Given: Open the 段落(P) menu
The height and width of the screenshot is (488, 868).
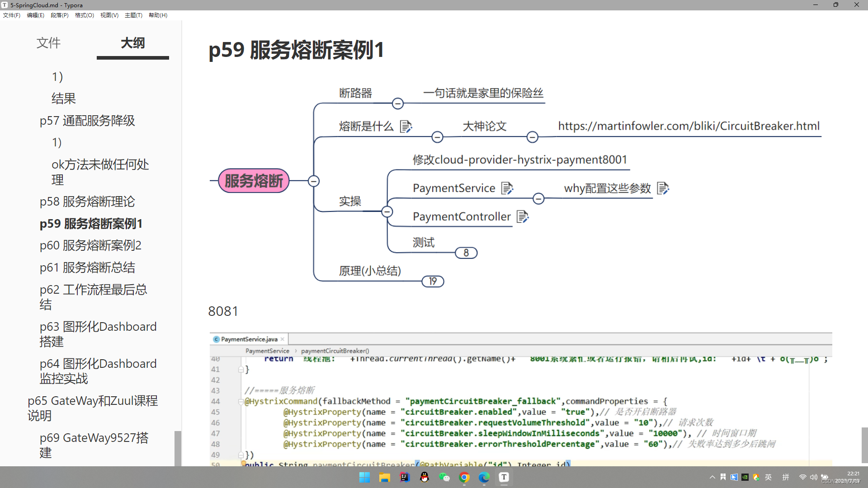Looking at the screenshot, I should coord(59,15).
